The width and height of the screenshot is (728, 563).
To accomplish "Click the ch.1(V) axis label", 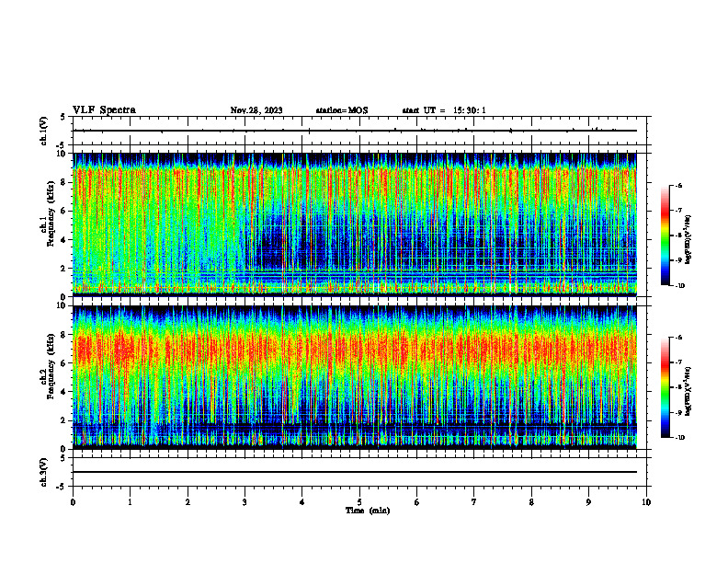I will [43, 131].
